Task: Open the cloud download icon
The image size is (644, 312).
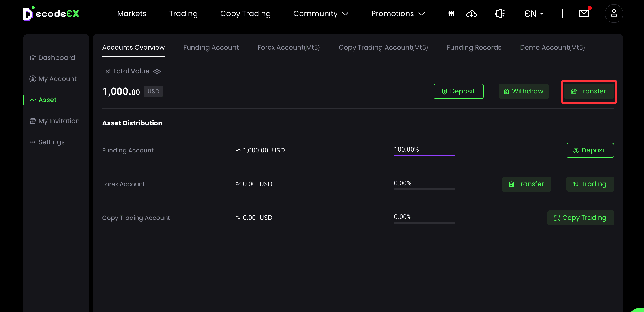Action: tap(472, 14)
